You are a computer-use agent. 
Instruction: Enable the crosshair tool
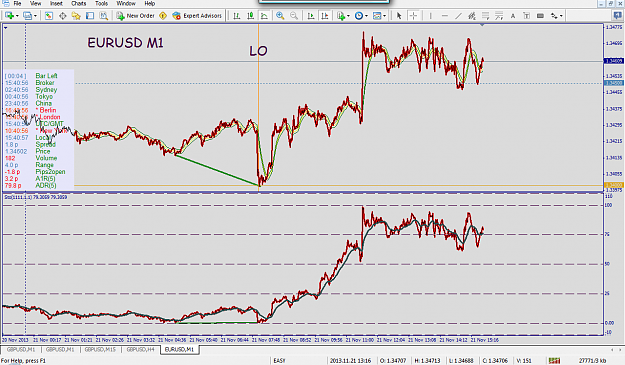coord(413,16)
